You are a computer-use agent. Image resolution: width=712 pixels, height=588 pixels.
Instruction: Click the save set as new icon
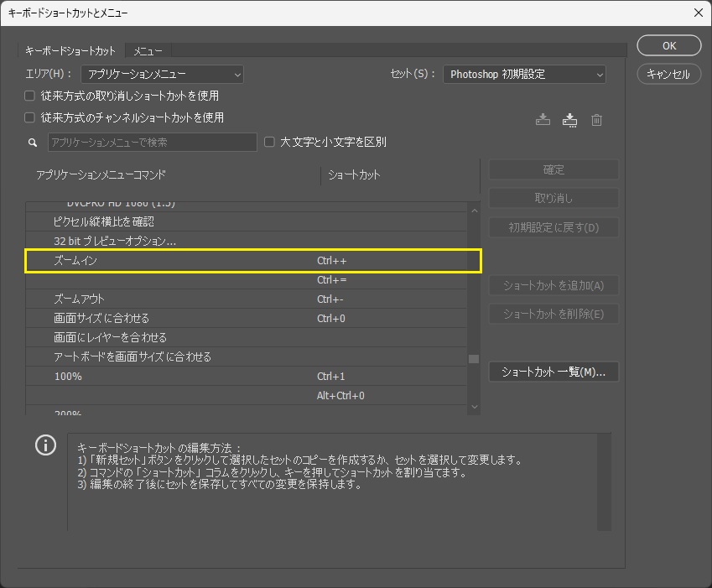[570, 120]
